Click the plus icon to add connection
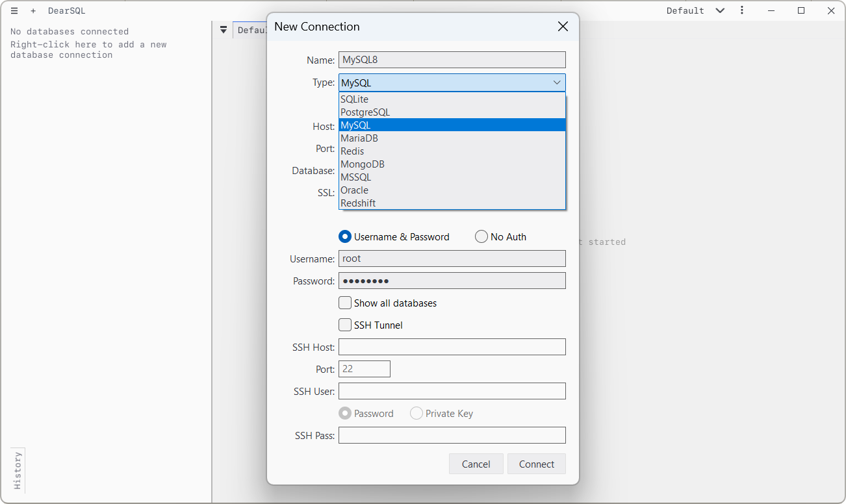 coord(33,11)
